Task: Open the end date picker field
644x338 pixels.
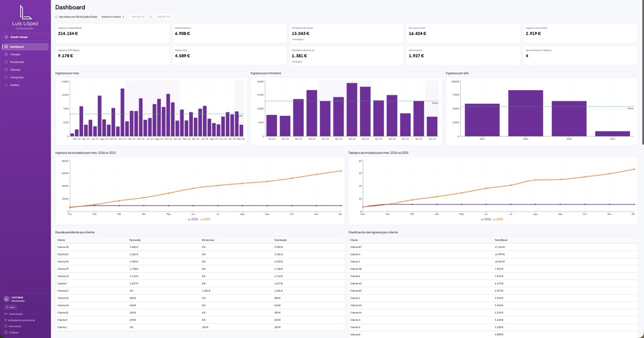Action: click(x=163, y=17)
